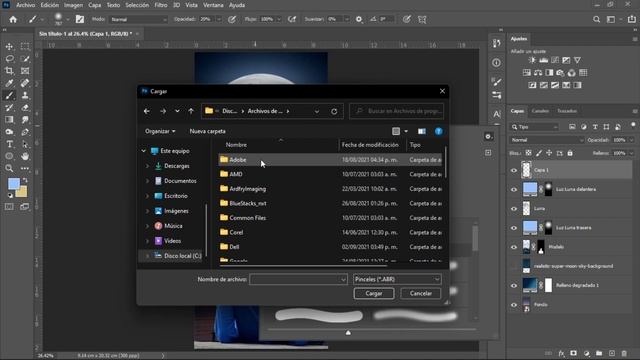Viewport: 640px width, 360px height.
Task: Select the Crop tool
Action: pyautogui.click(x=9, y=71)
